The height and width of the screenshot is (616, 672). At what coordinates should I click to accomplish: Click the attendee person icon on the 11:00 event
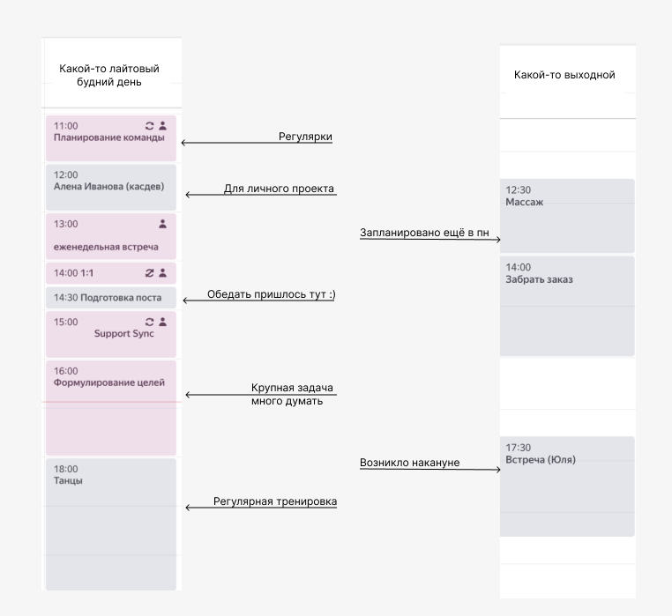point(162,126)
